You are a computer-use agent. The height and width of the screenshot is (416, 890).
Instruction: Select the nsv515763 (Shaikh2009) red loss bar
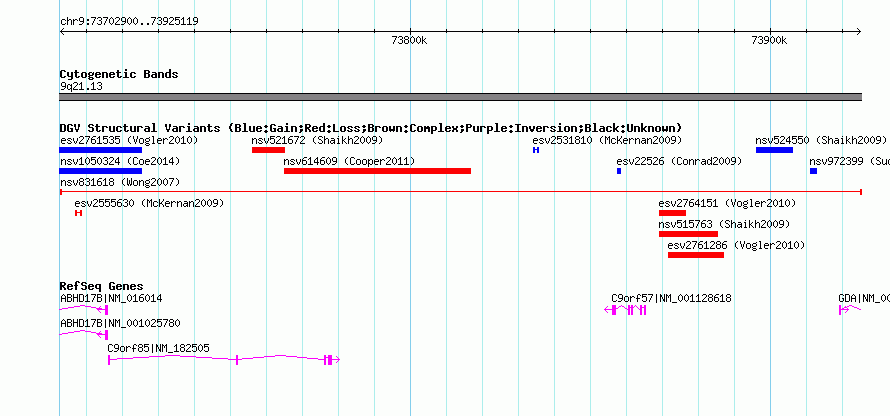click(x=689, y=234)
